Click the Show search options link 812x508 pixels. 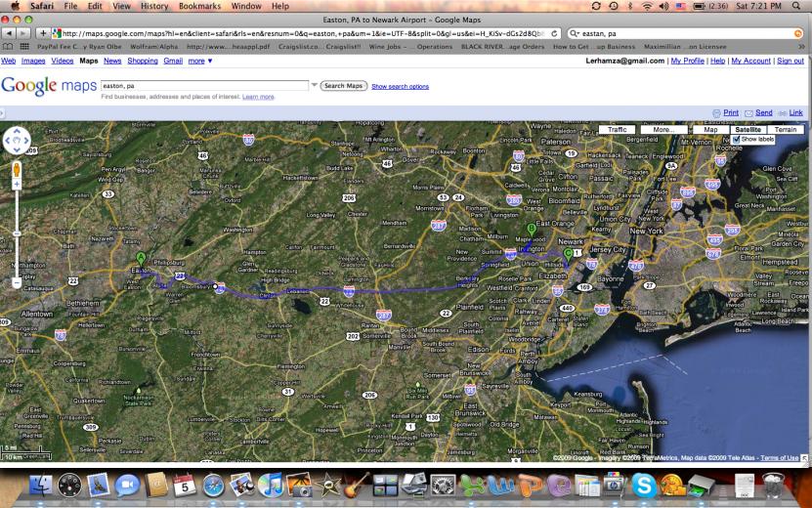(x=400, y=87)
